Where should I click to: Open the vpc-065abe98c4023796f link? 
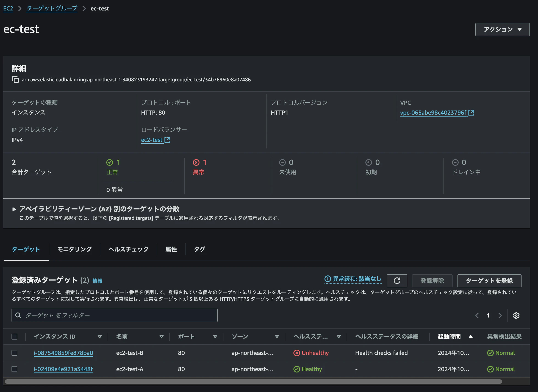click(x=433, y=113)
